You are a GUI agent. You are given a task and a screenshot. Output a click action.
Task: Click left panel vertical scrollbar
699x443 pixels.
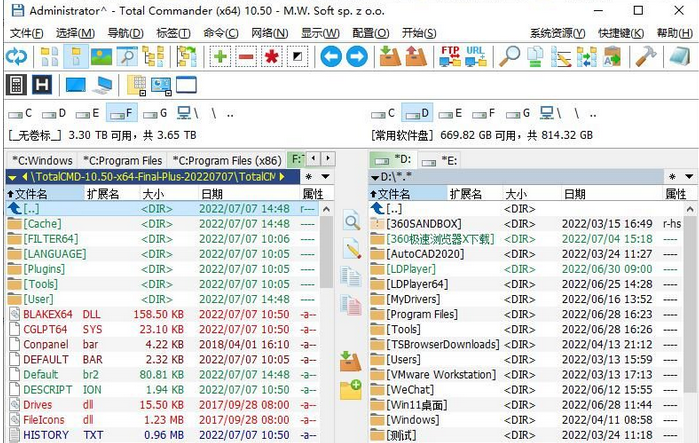click(x=326, y=252)
